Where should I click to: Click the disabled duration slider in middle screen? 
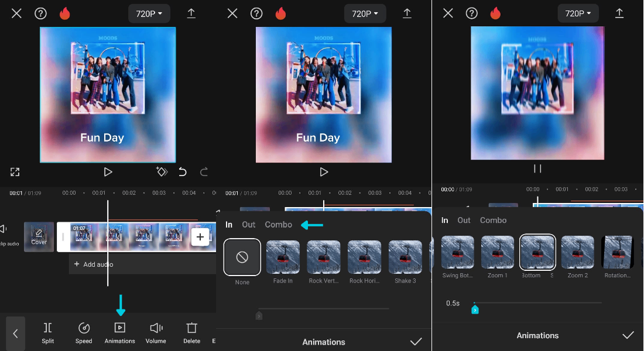(x=324, y=309)
